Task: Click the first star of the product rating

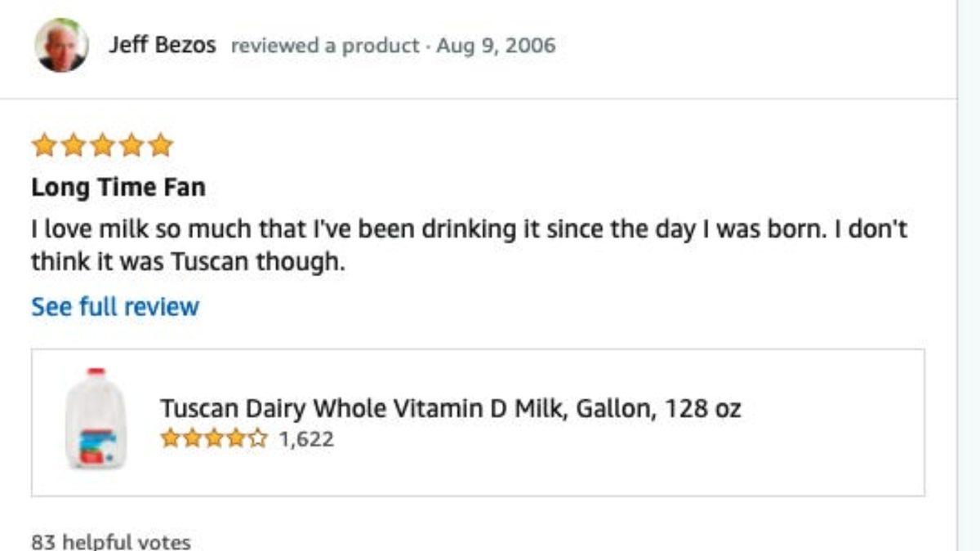Action: (170, 439)
